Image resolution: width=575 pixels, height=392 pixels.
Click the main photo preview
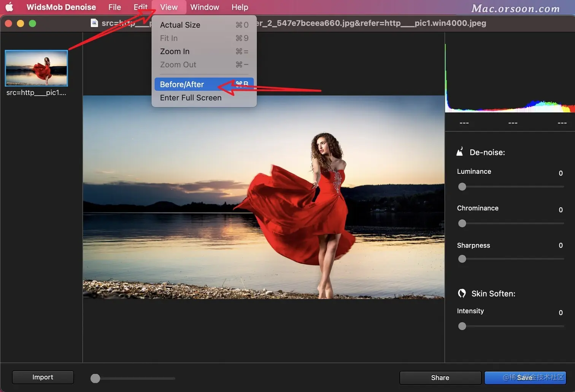point(264,197)
